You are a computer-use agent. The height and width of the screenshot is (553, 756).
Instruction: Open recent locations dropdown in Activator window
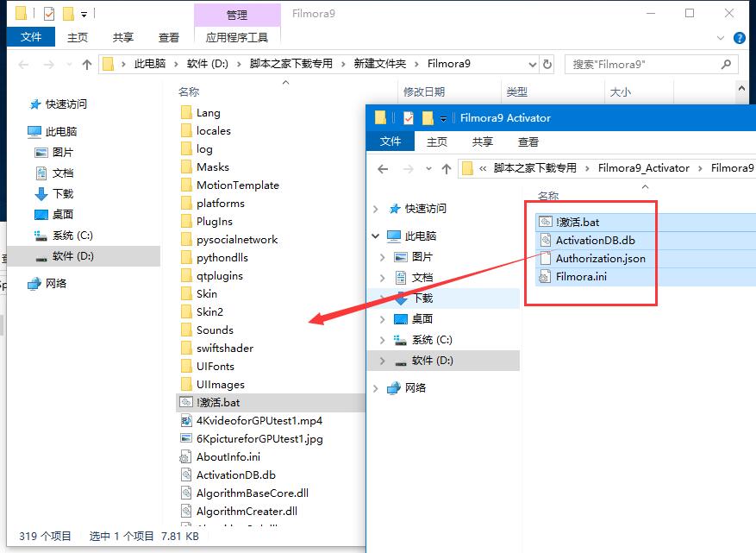(x=428, y=168)
